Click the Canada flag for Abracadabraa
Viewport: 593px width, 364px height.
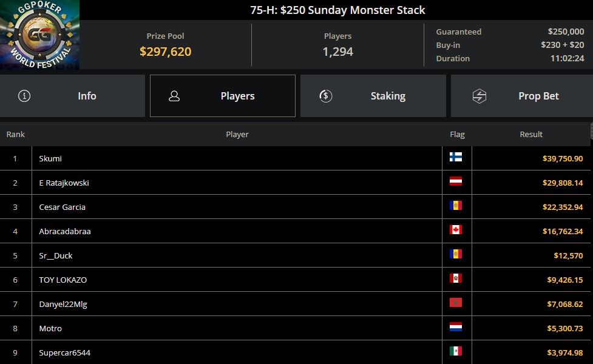coord(456,230)
